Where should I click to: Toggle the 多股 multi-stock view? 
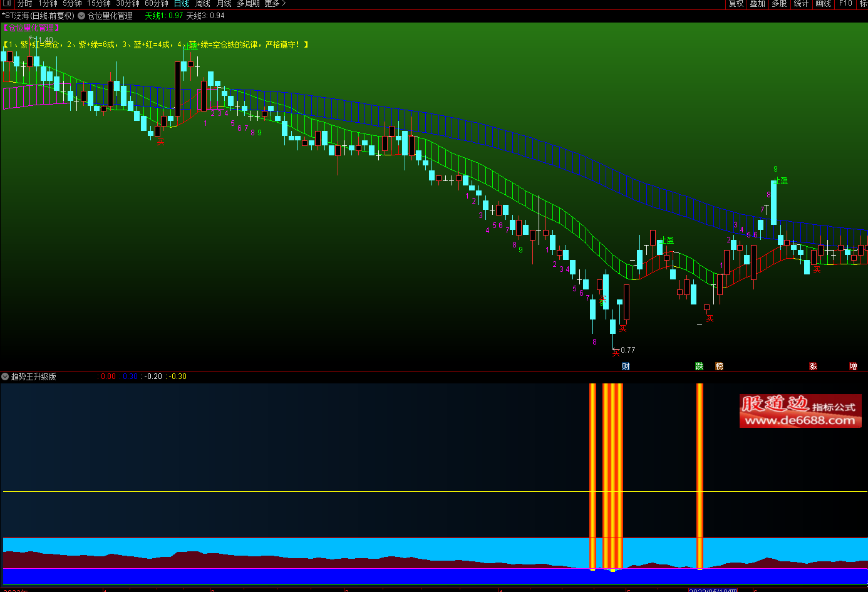pyautogui.click(x=779, y=4)
